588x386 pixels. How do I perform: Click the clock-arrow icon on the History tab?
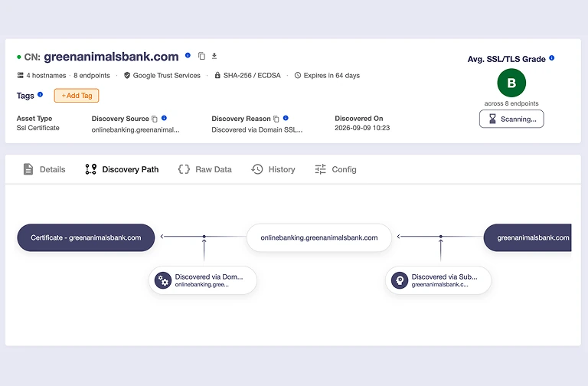coord(257,169)
